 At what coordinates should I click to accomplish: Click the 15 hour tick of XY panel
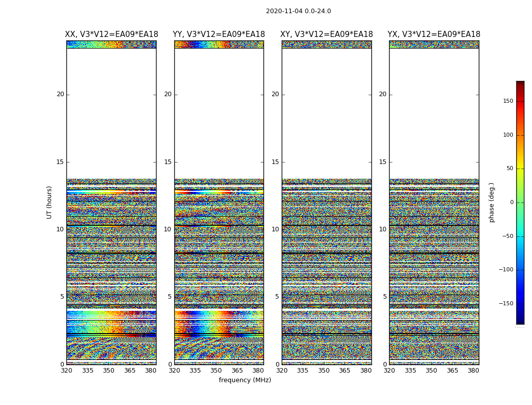(276, 162)
